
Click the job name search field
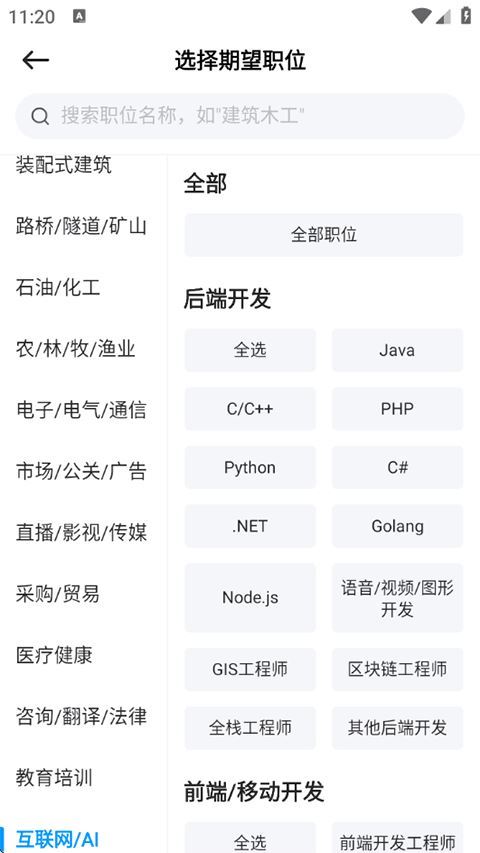pos(240,116)
